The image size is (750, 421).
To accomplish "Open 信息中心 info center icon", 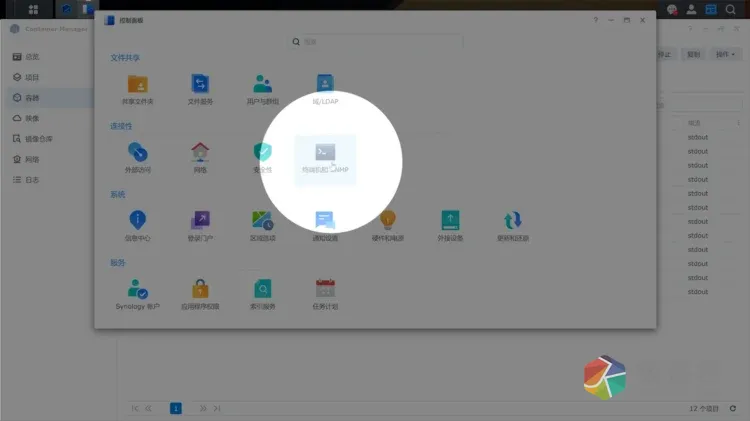I will (x=137, y=224).
